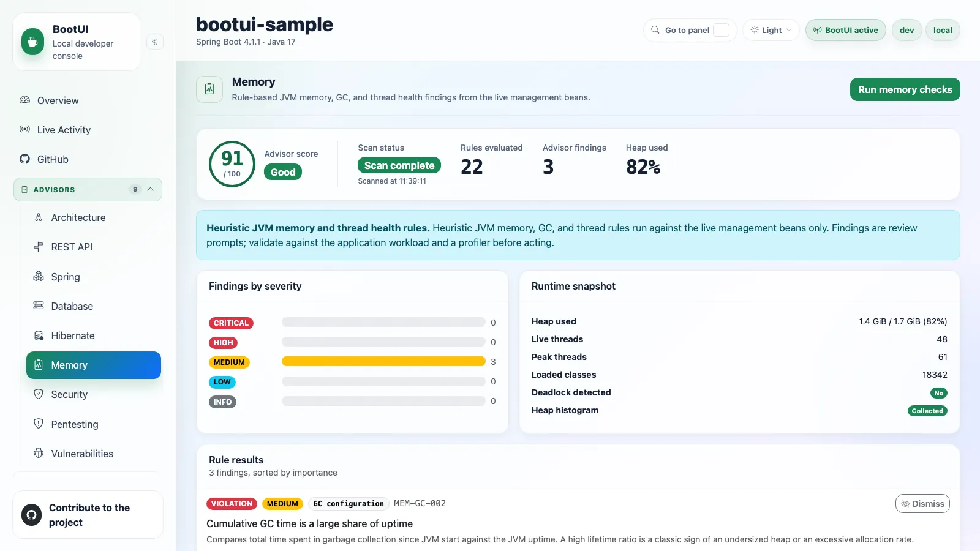The image size is (980, 551).
Task: Click the Database advisor icon
Action: coord(39,305)
